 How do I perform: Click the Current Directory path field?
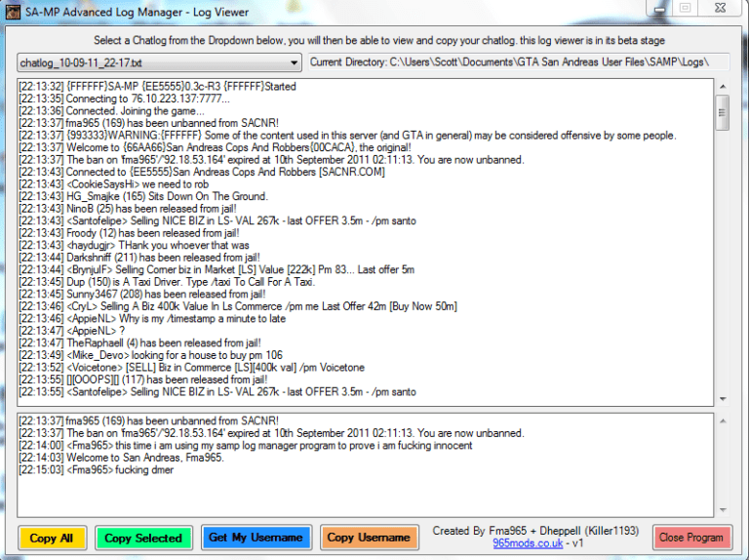coord(519,62)
